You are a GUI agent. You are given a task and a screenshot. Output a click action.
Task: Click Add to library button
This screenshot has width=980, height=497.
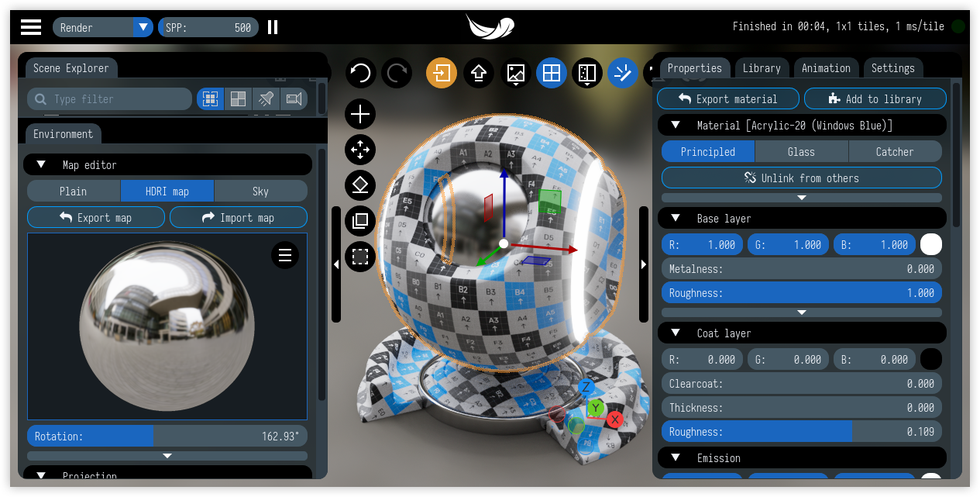pos(875,98)
